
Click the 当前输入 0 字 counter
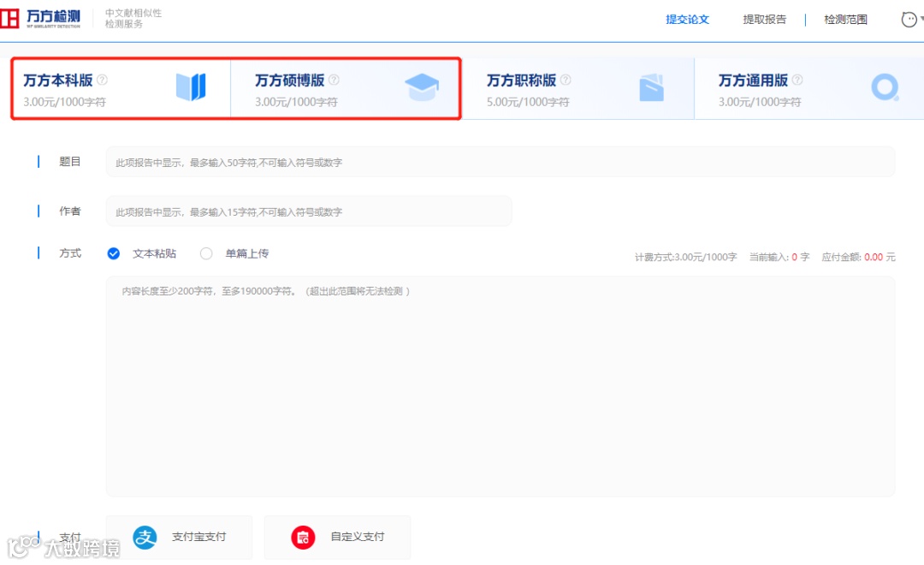coord(779,257)
